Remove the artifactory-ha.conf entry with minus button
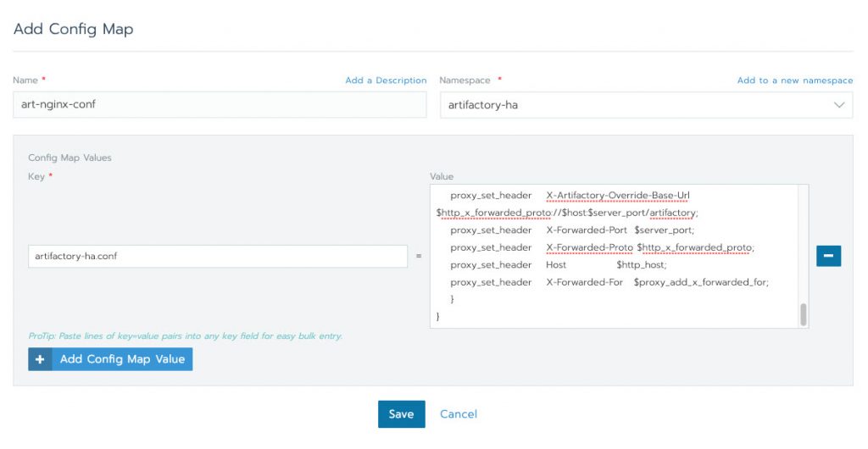 pos(828,256)
